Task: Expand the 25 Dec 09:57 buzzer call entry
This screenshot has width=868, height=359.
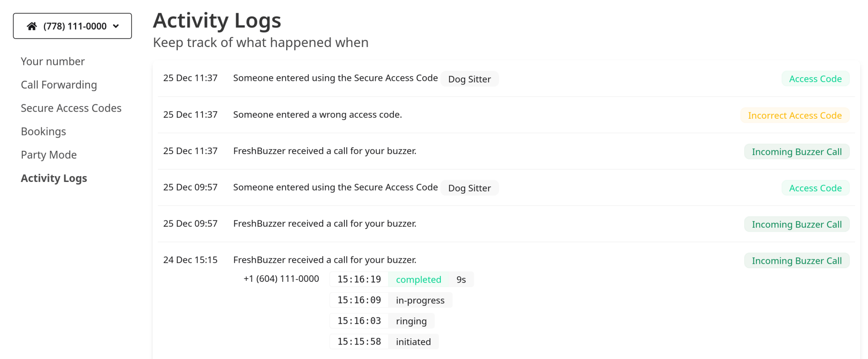Action: coord(325,224)
